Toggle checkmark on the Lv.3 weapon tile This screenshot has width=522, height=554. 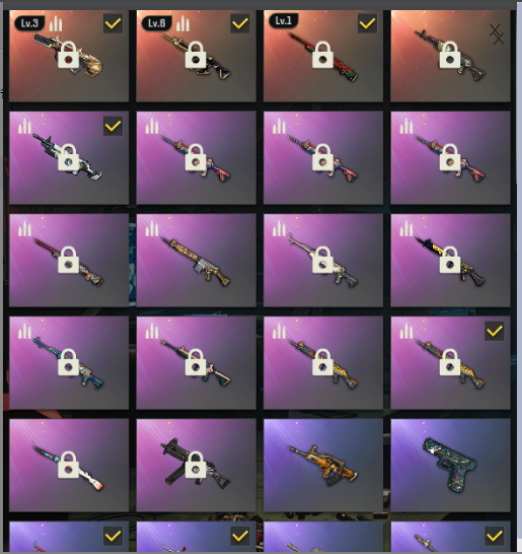[113, 24]
